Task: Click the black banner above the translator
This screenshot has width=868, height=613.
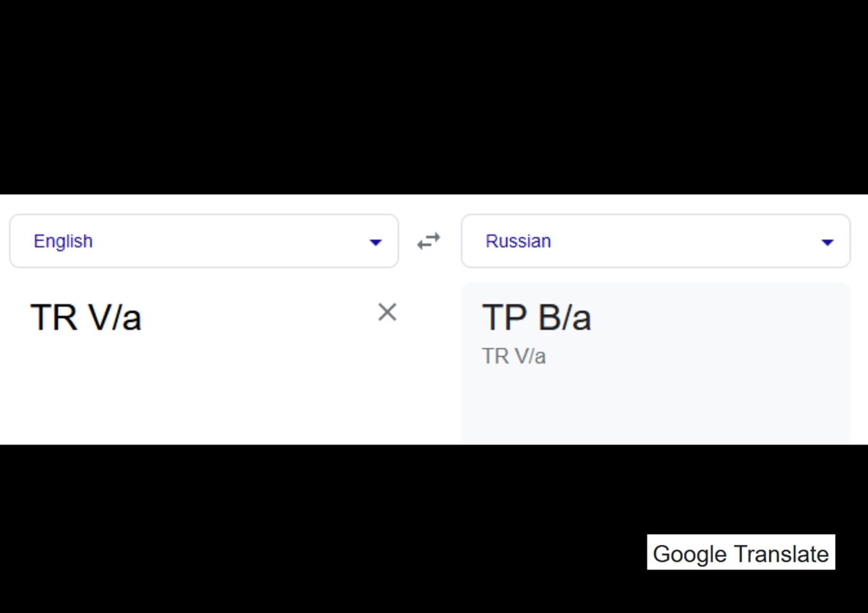Action: 434,94
